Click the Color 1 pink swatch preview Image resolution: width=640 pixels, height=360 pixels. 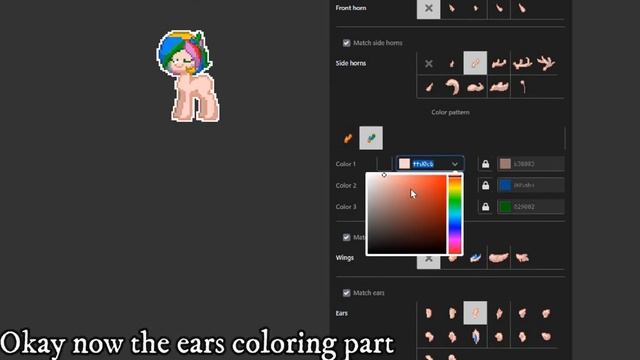pyautogui.click(x=404, y=164)
